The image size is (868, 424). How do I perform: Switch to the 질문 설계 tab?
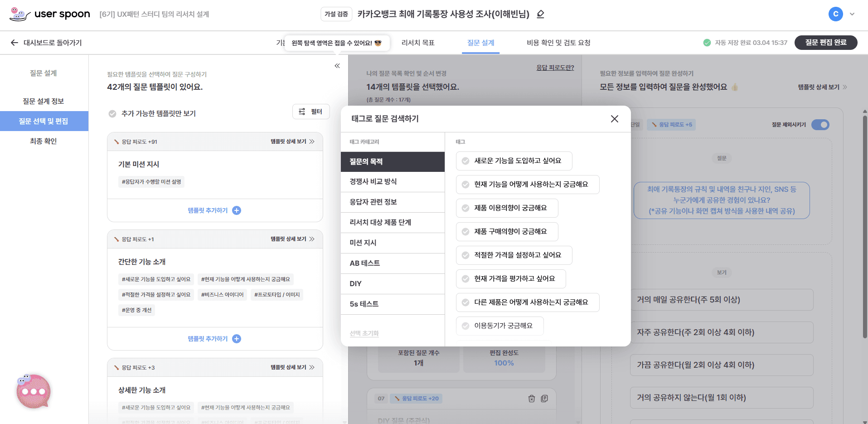coord(480,43)
